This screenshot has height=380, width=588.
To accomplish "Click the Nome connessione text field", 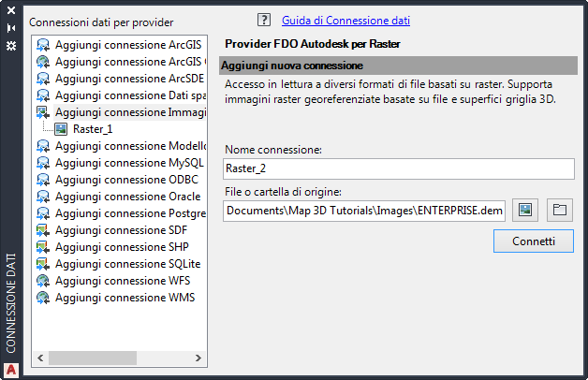I will [x=399, y=168].
